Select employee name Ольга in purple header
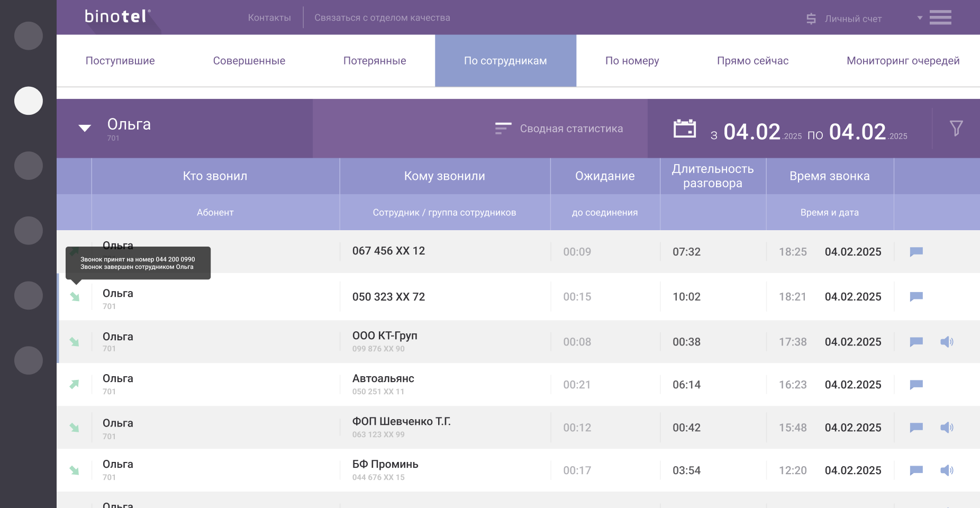Screen dimensions: 980x508 [x=129, y=124]
